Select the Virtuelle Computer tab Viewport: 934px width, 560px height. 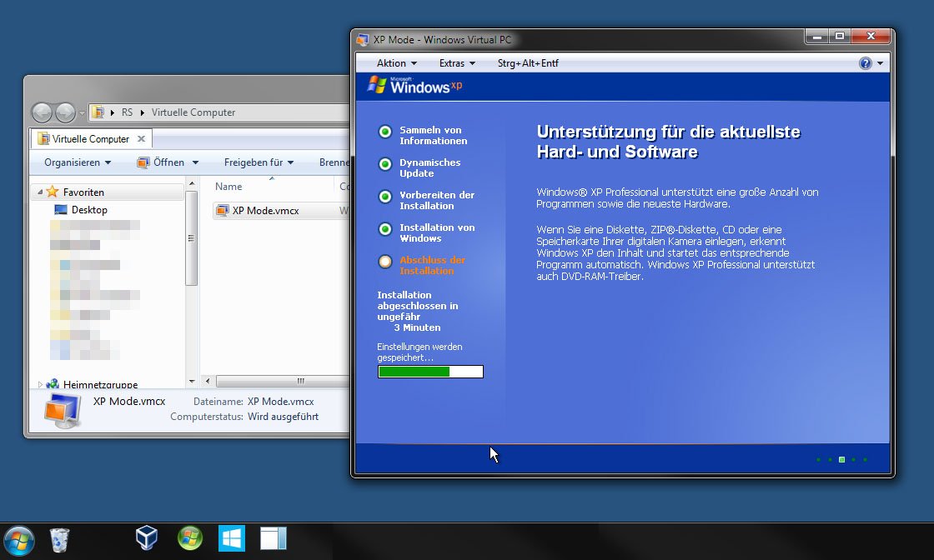(91, 138)
